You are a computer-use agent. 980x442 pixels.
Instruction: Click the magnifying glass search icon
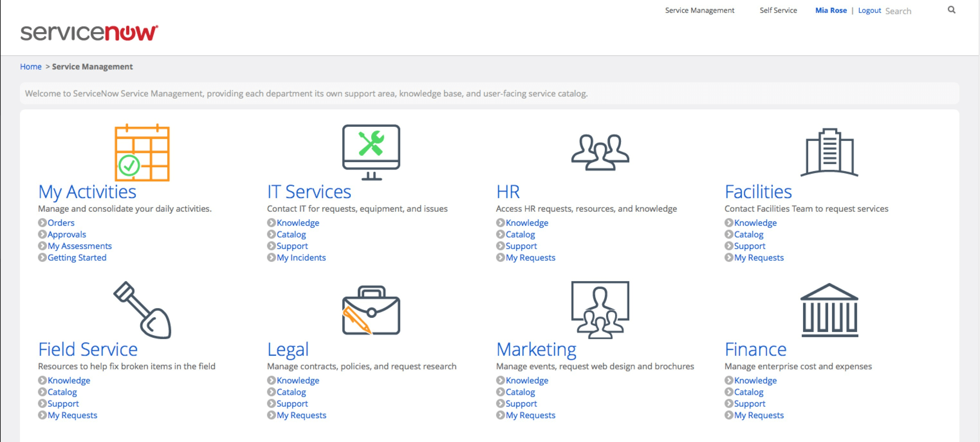(x=951, y=10)
